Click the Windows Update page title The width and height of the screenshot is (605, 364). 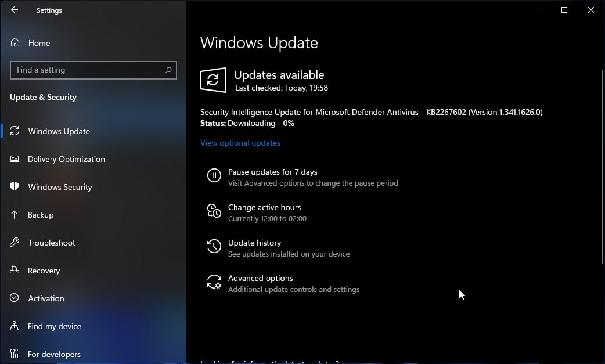259,42
